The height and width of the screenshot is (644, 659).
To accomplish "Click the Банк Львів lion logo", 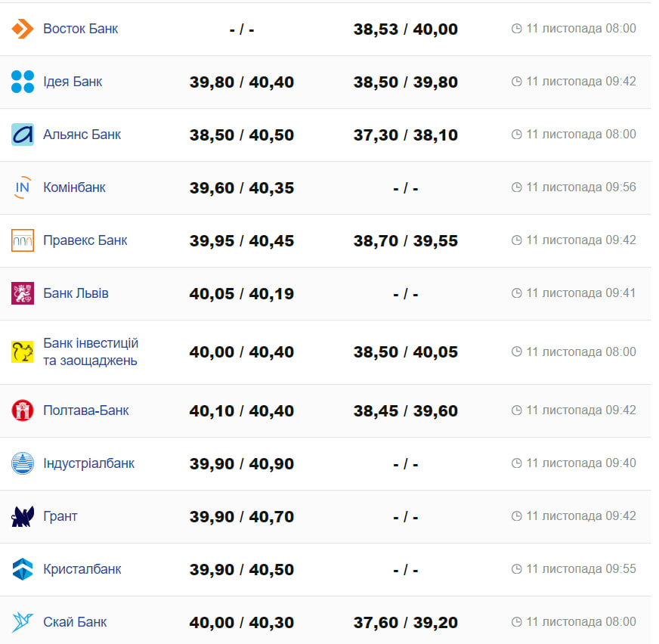I will [23, 293].
